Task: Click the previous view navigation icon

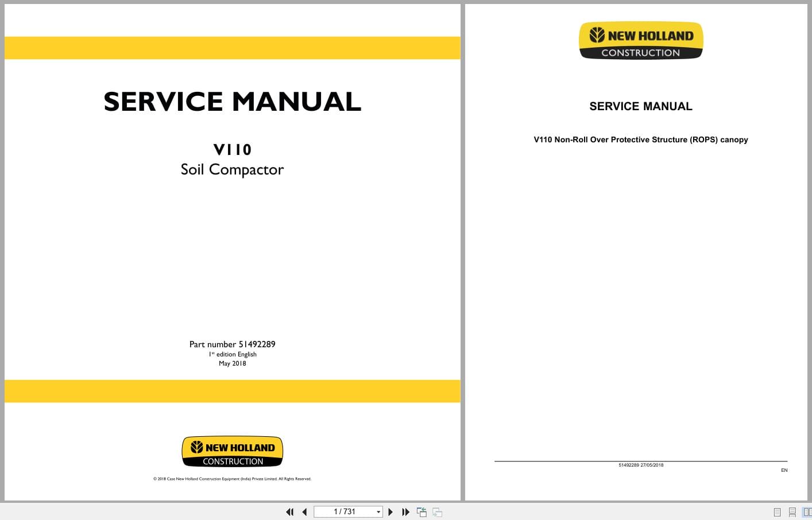Action: [422, 512]
